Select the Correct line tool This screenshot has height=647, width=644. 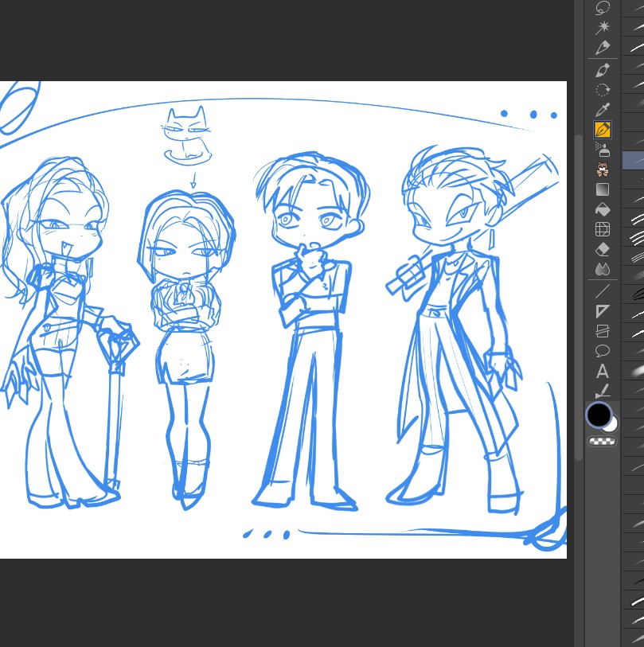click(x=603, y=390)
